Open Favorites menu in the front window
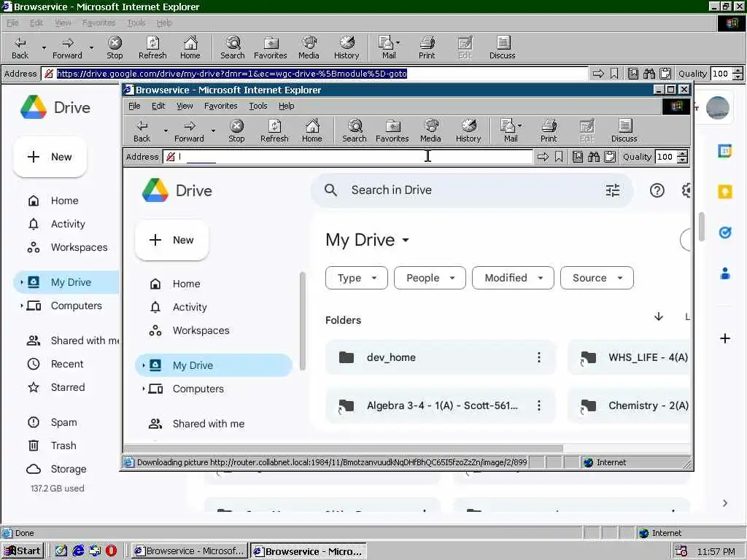 (x=220, y=106)
